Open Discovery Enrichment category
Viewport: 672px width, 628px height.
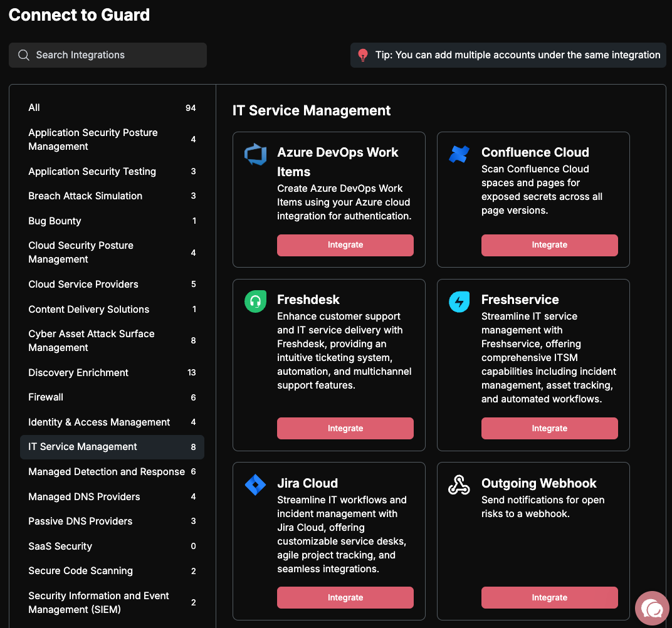(112, 372)
